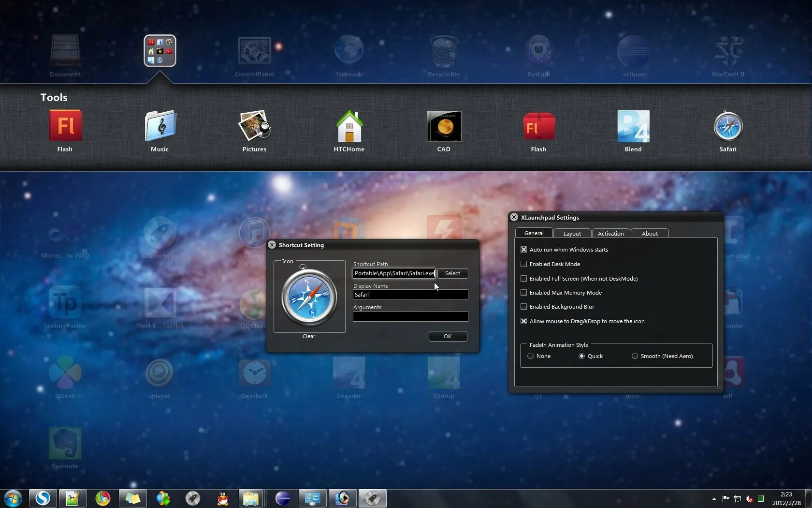Open the Safari icon in Tools folder
The image size is (812, 508).
click(727, 126)
